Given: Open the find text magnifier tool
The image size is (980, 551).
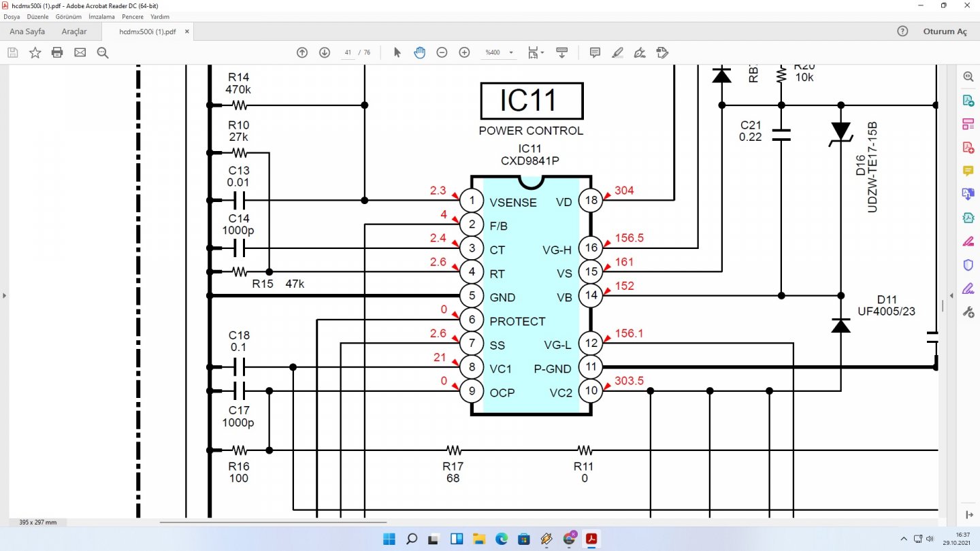Looking at the screenshot, I should click(x=103, y=52).
